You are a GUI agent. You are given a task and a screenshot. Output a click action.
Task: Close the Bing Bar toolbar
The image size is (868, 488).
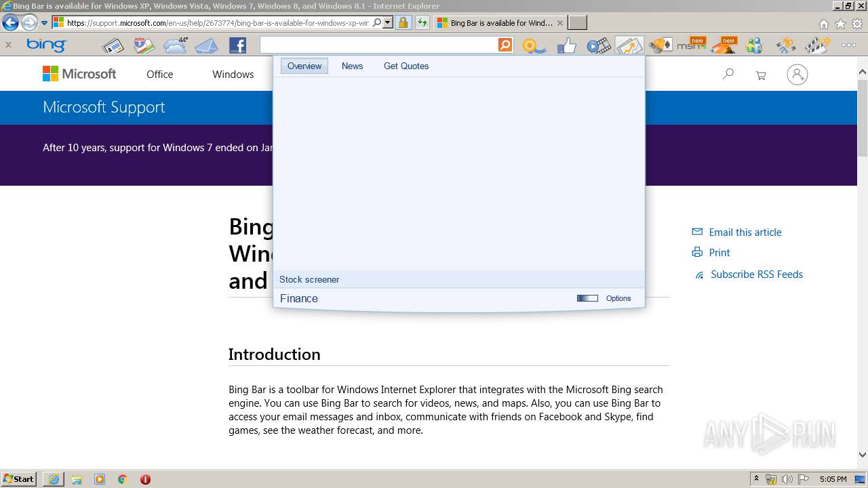(x=8, y=45)
